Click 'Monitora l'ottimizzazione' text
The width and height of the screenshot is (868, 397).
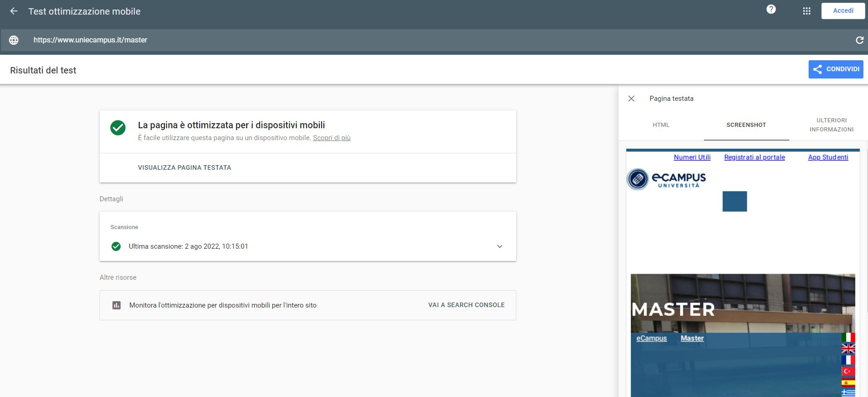coord(223,305)
